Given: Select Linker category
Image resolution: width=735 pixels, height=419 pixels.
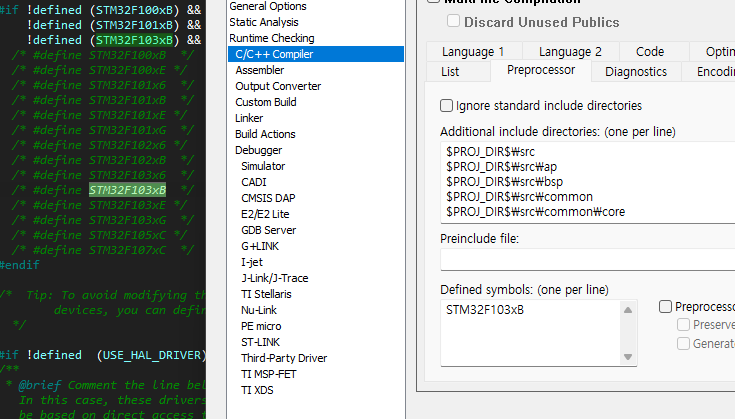Looking at the screenshot, I should tap(249, 118).
